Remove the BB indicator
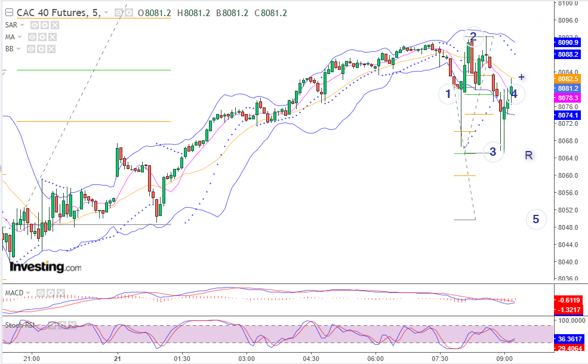588x364 pixels. pyautogui.click(x=51, y=49)
